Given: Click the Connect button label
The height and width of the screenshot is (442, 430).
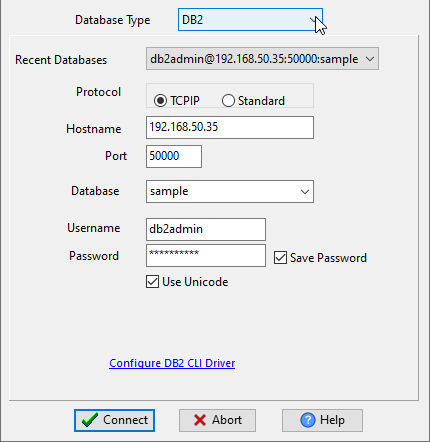Looking at the screenshot, I should pos(125,420).
